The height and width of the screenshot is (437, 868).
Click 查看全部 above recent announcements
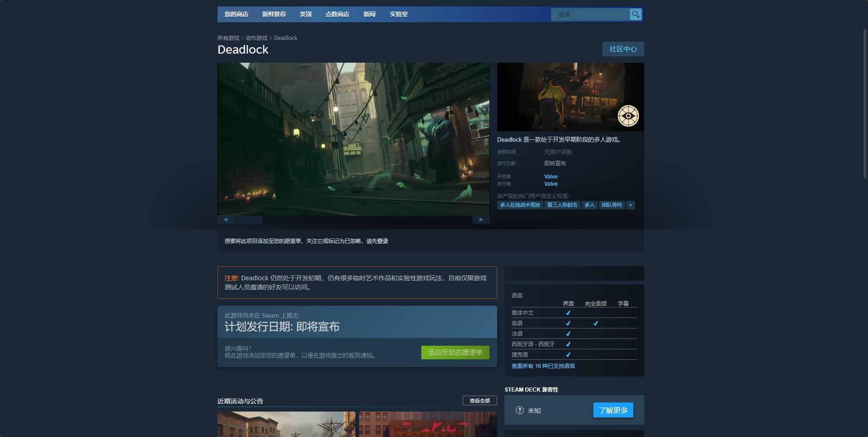[479, 401]
